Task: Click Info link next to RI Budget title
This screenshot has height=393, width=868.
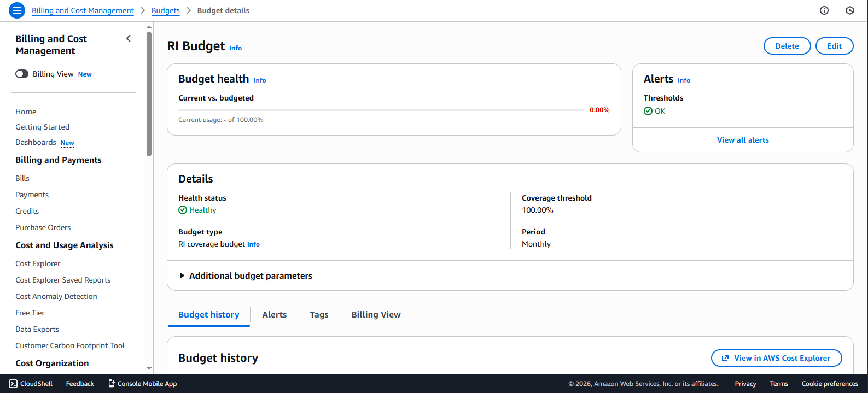Action: tap(236, 48)
